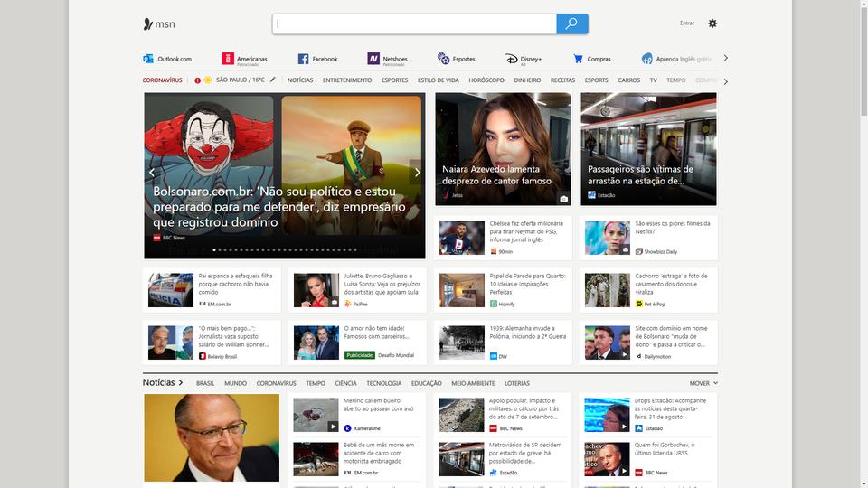
Task: Play video on Drops Estadão thumbnail
Action: click(x=624, y=426)
